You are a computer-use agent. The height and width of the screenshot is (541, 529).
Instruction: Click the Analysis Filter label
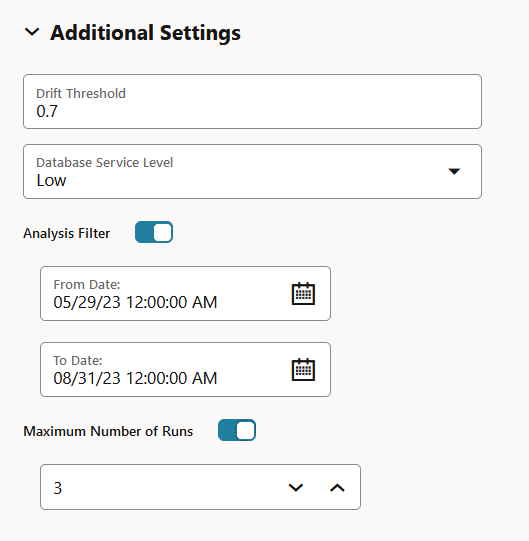(x=67, y=233)
